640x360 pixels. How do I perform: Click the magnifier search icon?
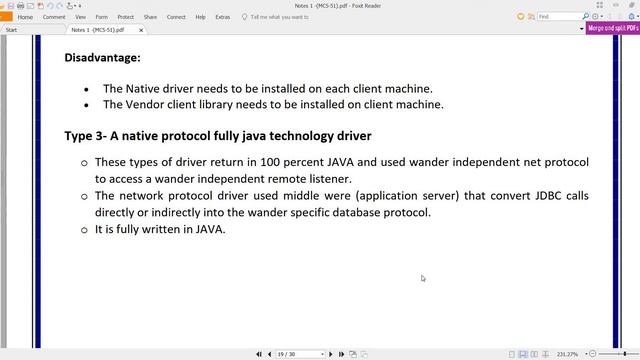(586, 17)
